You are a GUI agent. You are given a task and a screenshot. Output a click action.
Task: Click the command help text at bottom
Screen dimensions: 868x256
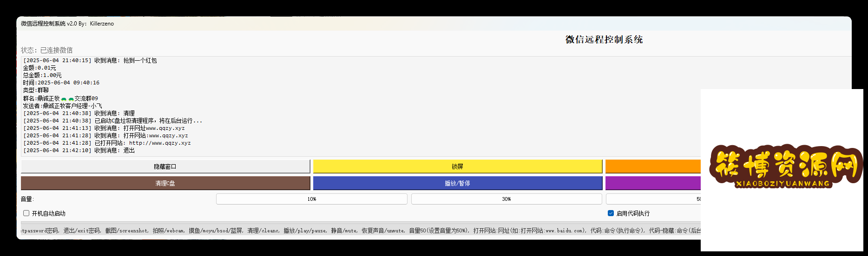(x=361, y=230)
